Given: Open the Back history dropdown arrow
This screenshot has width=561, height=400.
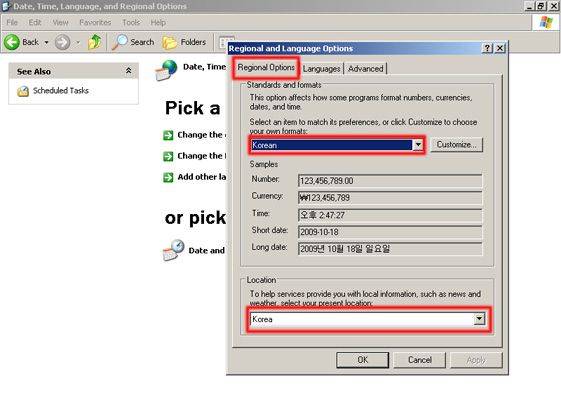Looking at the screenshot, I should tap(47, 42).
